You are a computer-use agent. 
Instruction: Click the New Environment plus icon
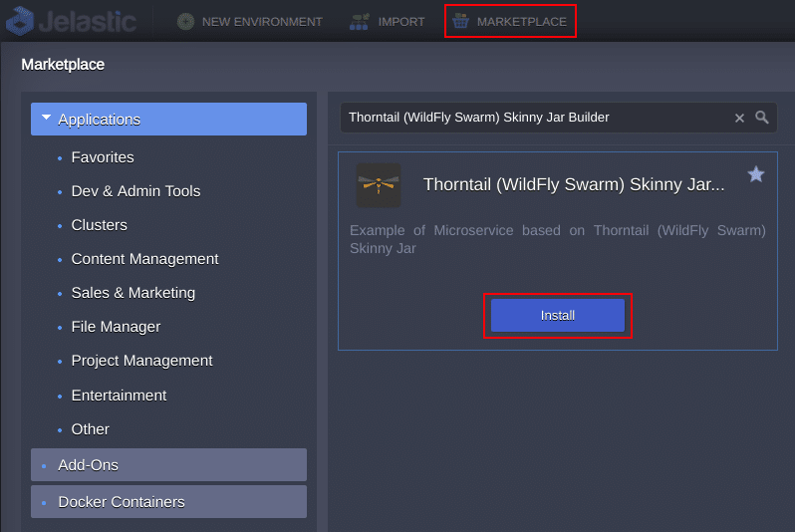tap(185, 22)
